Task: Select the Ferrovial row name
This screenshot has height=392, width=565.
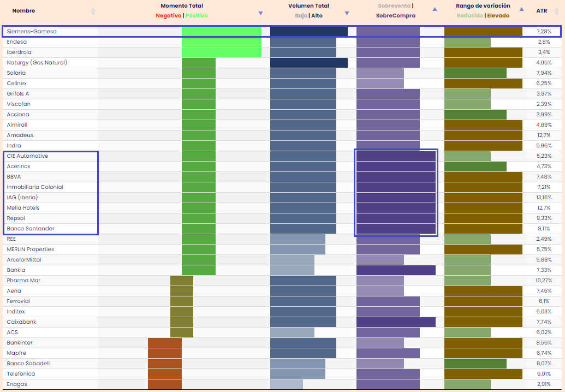Action: 19,301
